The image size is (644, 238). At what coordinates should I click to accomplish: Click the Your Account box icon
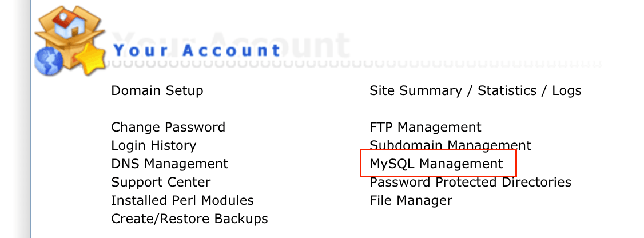coord(67,43)
